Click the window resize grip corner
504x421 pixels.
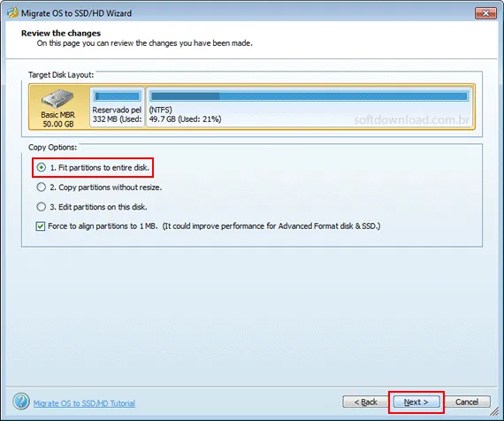point(494,412)
